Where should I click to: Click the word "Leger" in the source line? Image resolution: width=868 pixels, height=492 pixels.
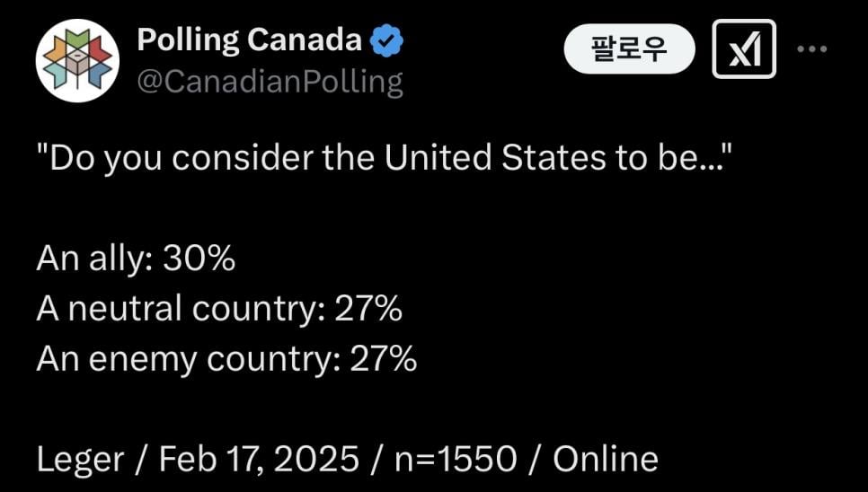click(82, 460)
